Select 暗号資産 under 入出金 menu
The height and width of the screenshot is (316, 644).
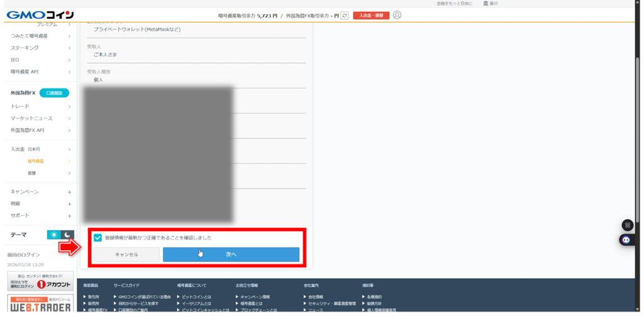coord(36,161)
